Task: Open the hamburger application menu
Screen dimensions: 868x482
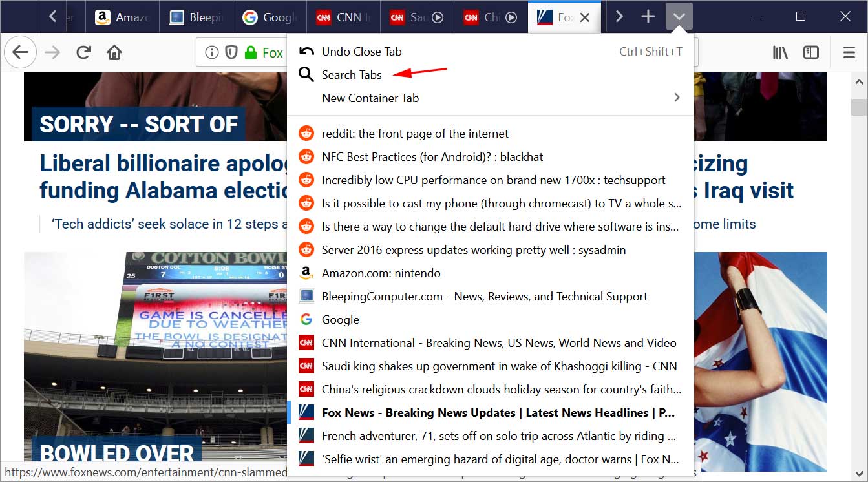Action: point(849,52)
